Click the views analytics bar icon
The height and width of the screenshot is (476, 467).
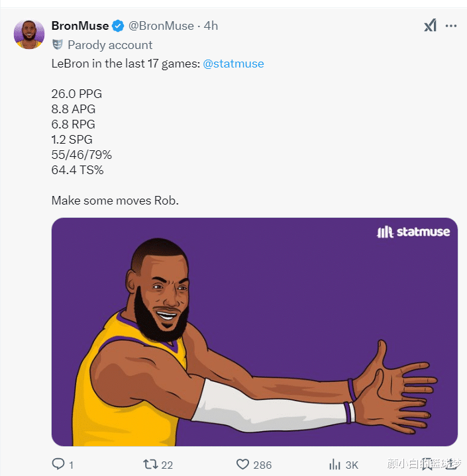[335, 464]
